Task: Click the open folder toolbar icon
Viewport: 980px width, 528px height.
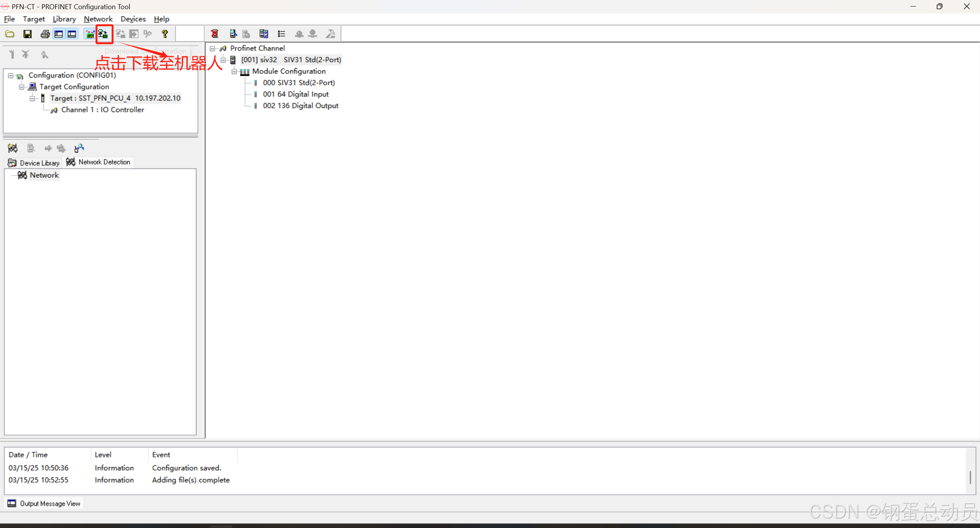Action: tap(10, 34)
